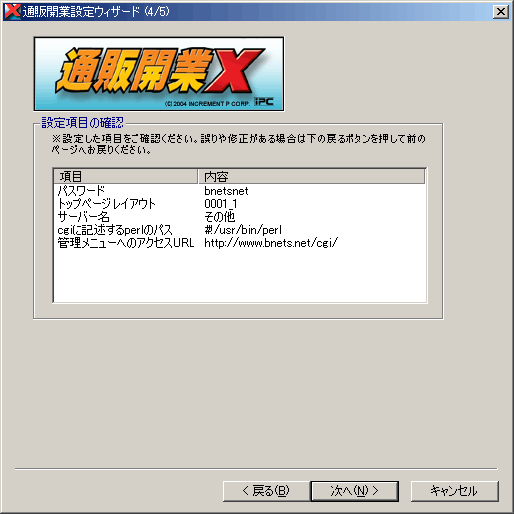Click the 内容 column header
Screen dimensions: 514x514
(x=312, y=176)
